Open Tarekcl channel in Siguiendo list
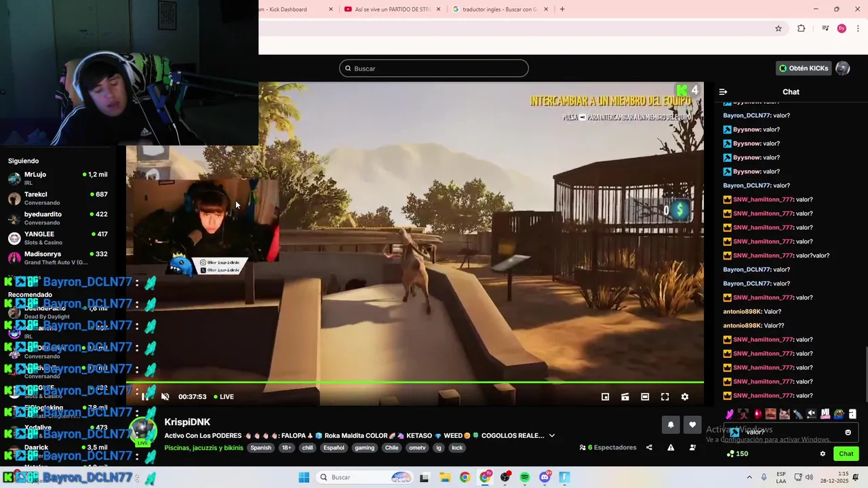868x488 pixels. (x=58, y=198)
